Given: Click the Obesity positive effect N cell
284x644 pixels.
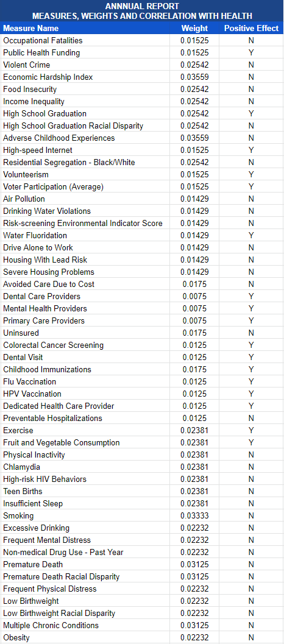Looking at the screenshot, I should [251, 637].
